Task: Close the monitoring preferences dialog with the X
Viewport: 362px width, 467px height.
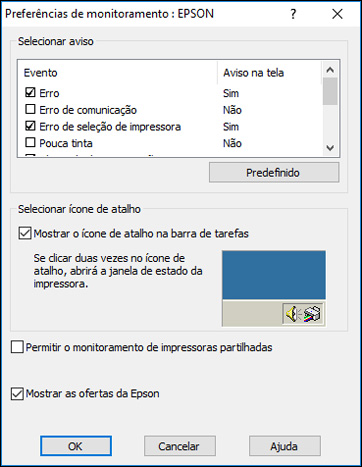Action: (337, 14)
